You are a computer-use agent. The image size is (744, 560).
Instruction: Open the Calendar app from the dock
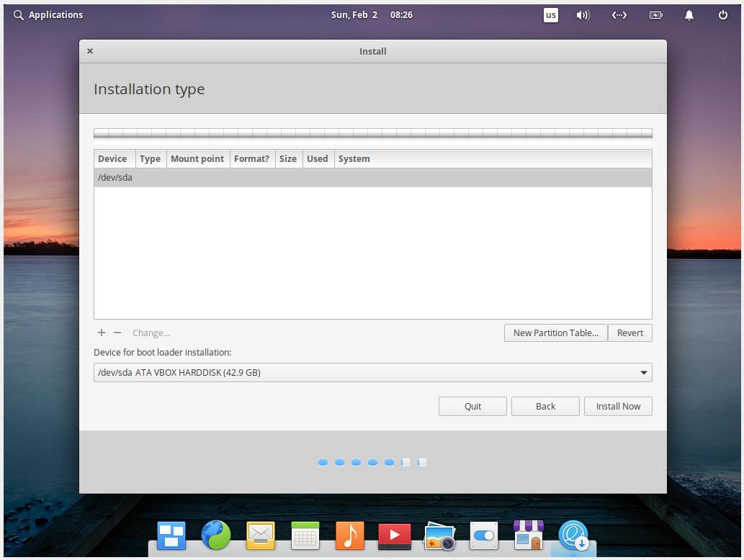305,536
